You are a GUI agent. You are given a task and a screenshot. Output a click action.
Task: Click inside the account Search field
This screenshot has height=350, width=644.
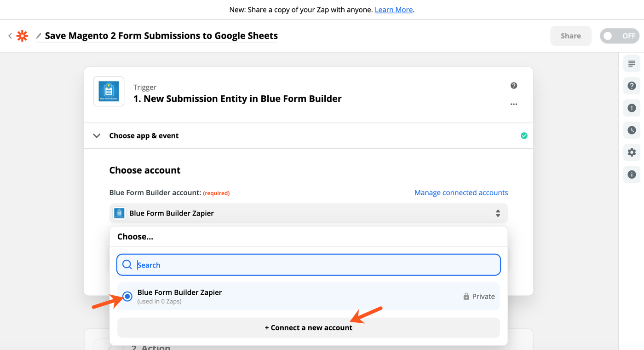[x=308, y=265]
